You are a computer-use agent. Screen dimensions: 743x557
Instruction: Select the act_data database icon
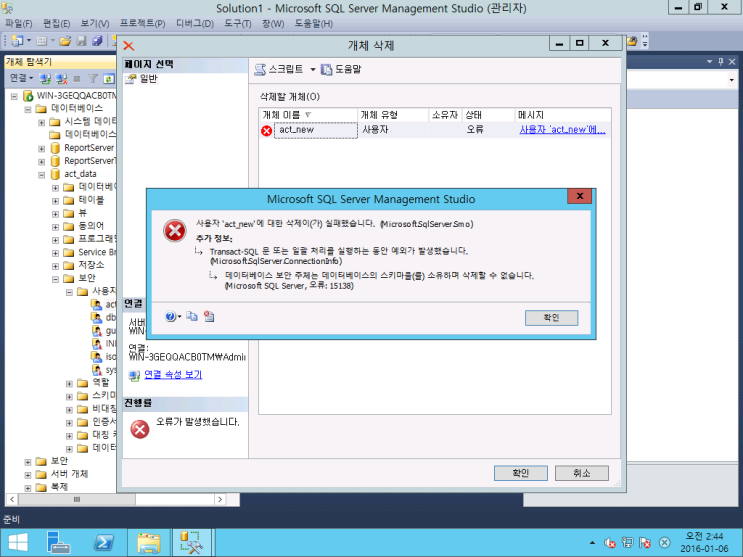(55, 174)
